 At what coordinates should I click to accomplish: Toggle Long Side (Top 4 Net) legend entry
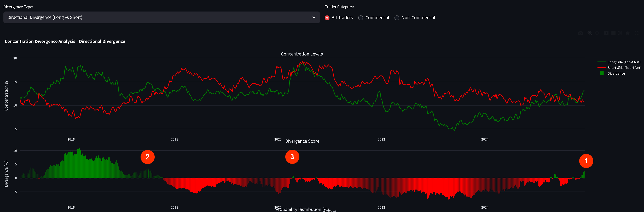pyautogui.click(x=619, y=62)
